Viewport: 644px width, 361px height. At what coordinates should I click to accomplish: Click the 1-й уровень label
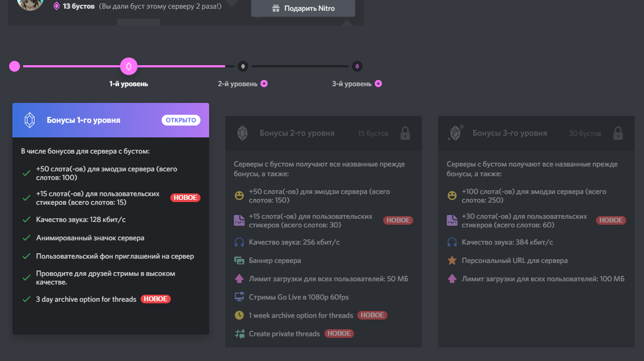[x=129, y=84]
